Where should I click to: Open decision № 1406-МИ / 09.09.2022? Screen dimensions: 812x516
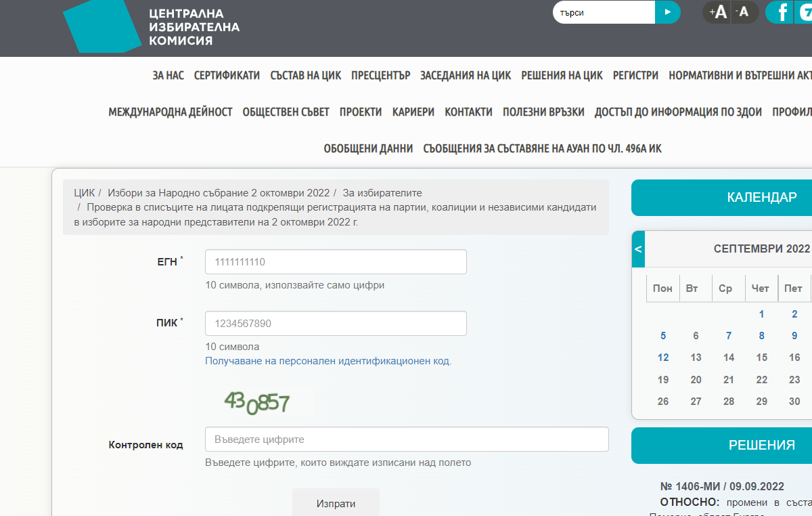[722, 487]
